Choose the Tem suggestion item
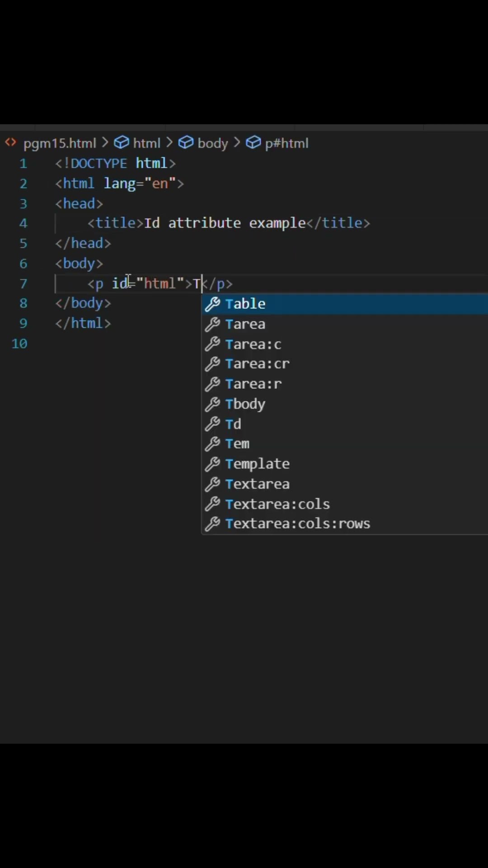The image size is (488, 868). tap(237, 444)
